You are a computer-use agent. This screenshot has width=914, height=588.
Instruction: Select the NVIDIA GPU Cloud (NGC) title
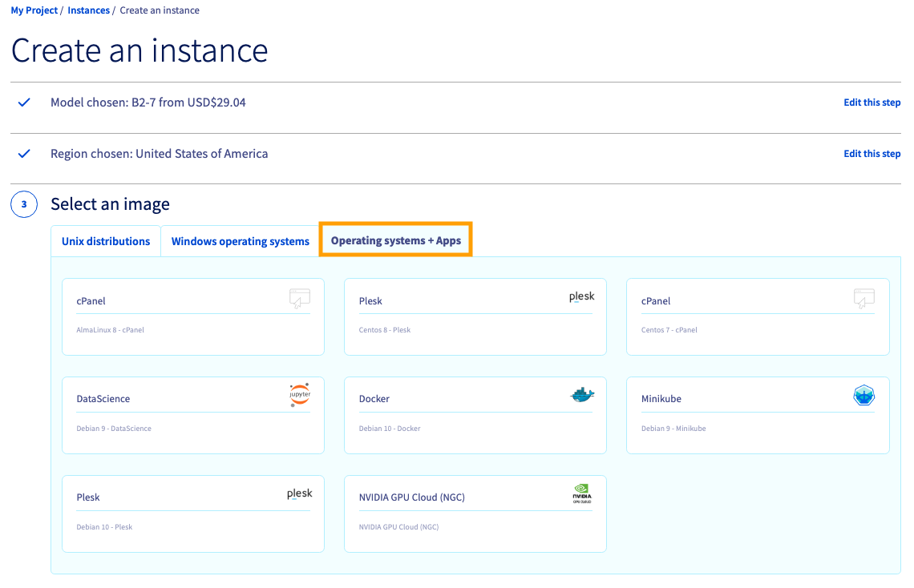412,497
